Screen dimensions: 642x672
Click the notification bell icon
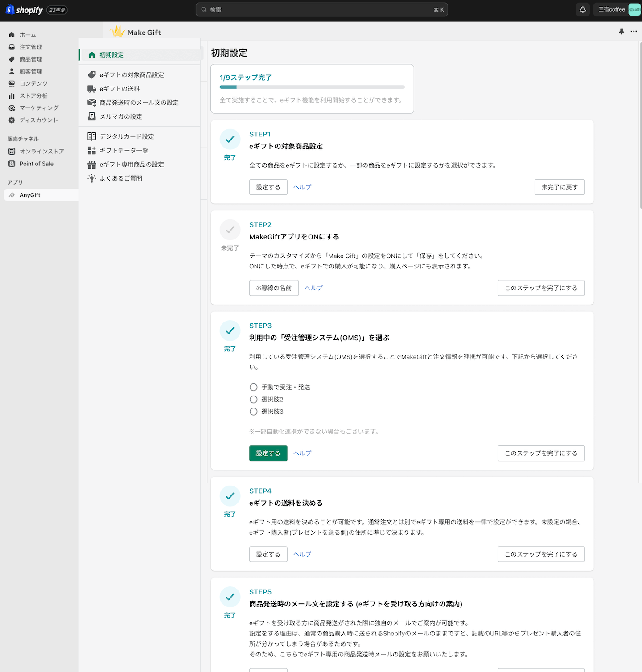pos(582,9)
